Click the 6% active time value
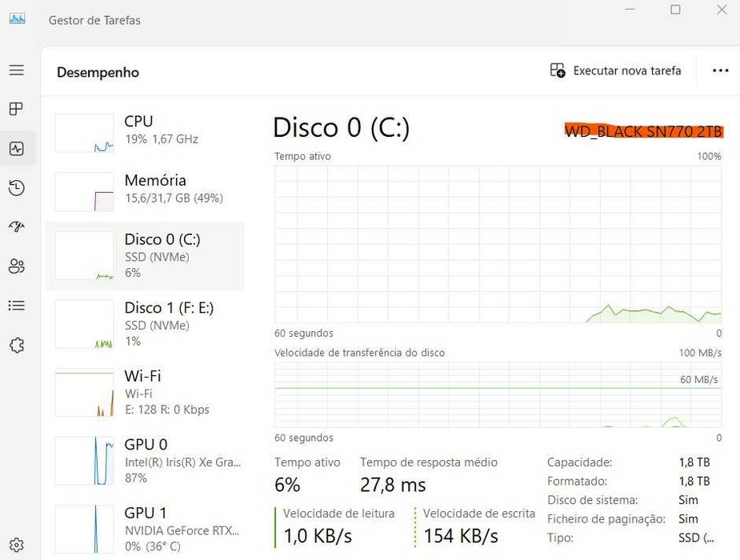Viewport: 740px width, 560px height. [287, 485]
